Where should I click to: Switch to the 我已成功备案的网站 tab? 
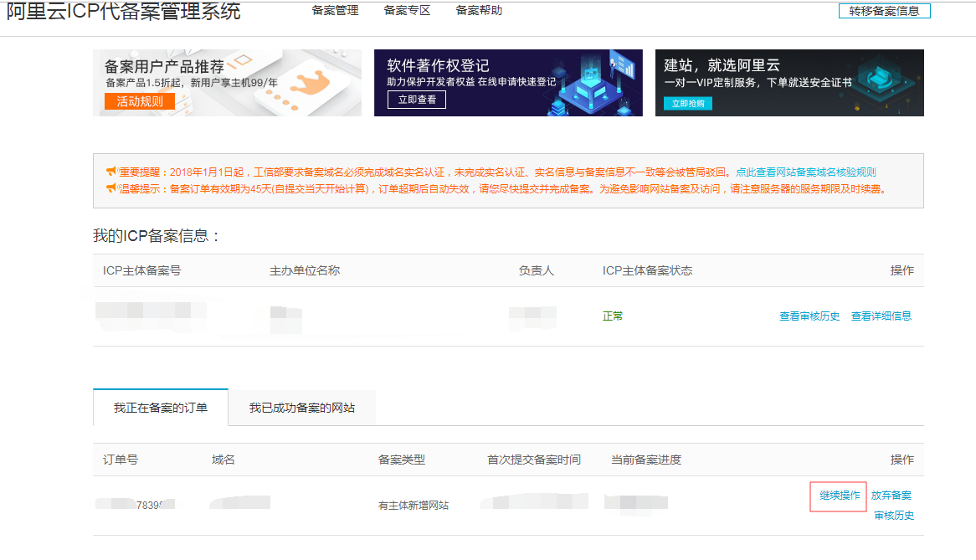(301, 408)
